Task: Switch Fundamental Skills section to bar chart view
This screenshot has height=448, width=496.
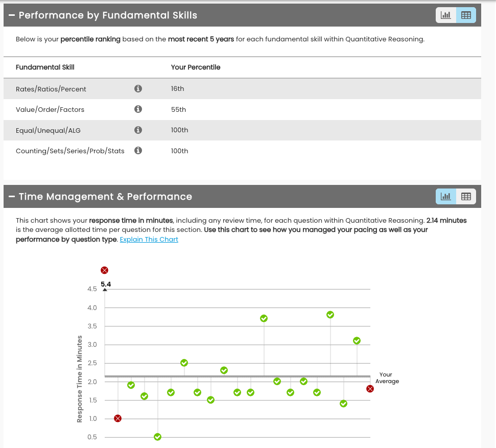Action: 445,15
